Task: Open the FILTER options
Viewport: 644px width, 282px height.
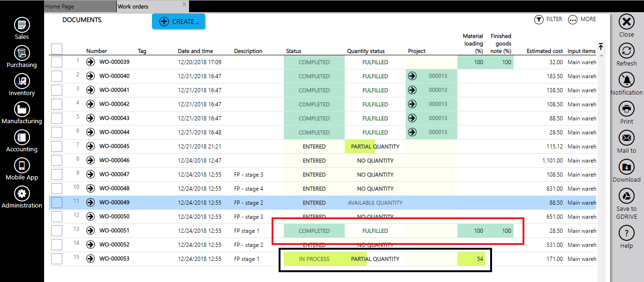Action: point(548,20)
